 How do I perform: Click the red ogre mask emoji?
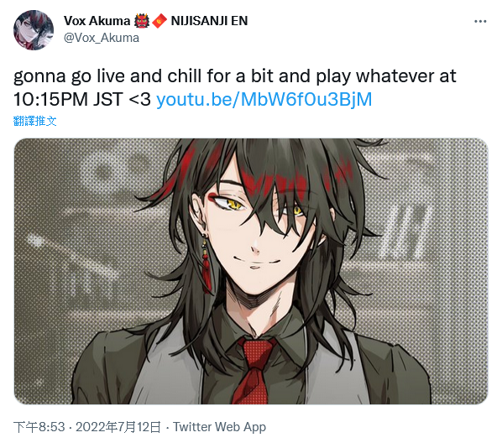tap(142, 21)
